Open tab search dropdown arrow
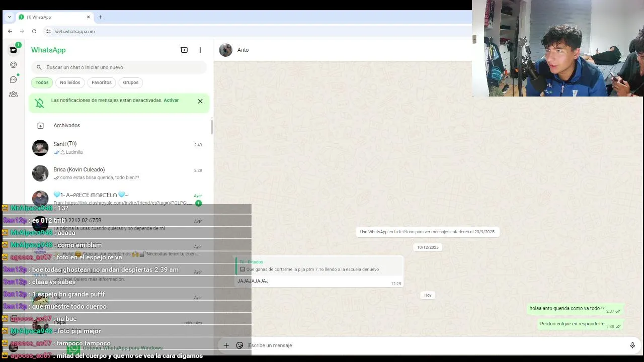The image size is (644, 362). (x=9, y=17)
